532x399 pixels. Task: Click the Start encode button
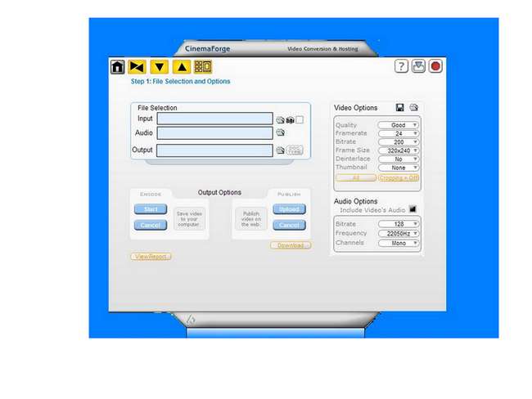click(x=151, y=209)
